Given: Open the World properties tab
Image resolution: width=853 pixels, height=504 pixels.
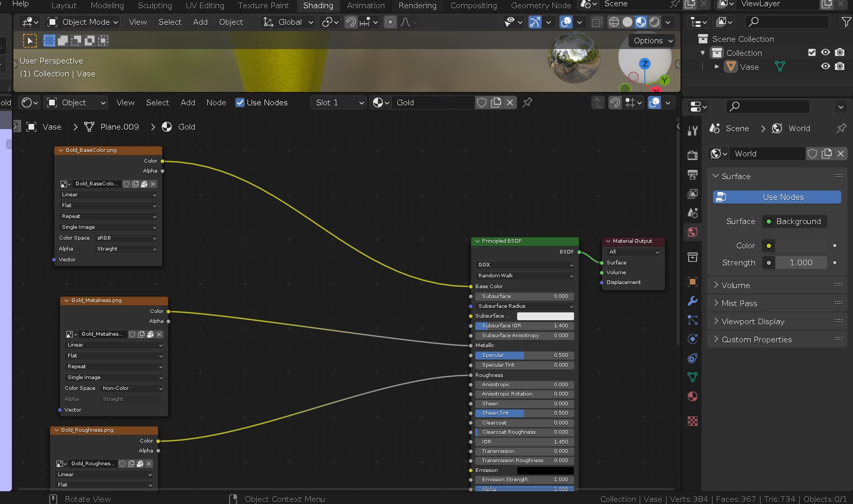Looking at the screenshot, I should (693, 232).
